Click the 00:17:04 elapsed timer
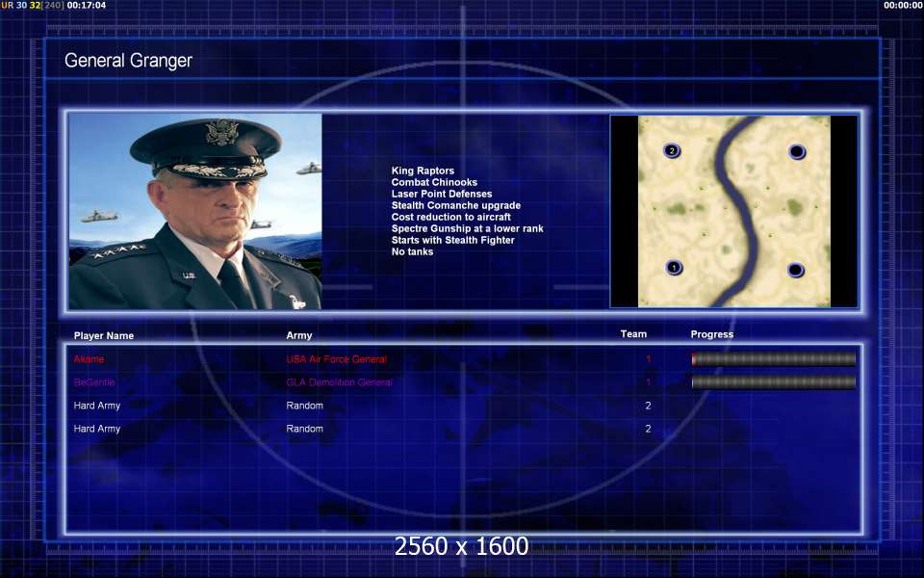The height and width of the screenshot is (578, 924). (87, 5)
